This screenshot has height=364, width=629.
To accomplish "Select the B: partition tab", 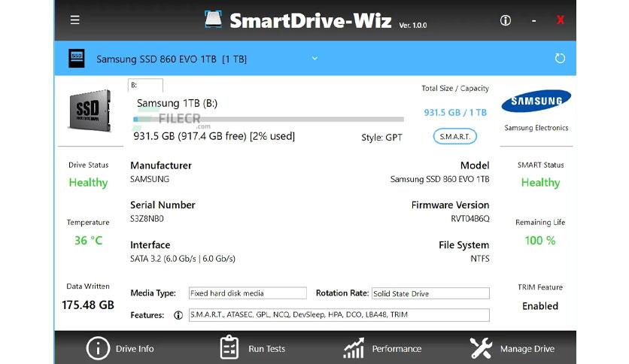I will pyautogui.click(x=145, y=85).
